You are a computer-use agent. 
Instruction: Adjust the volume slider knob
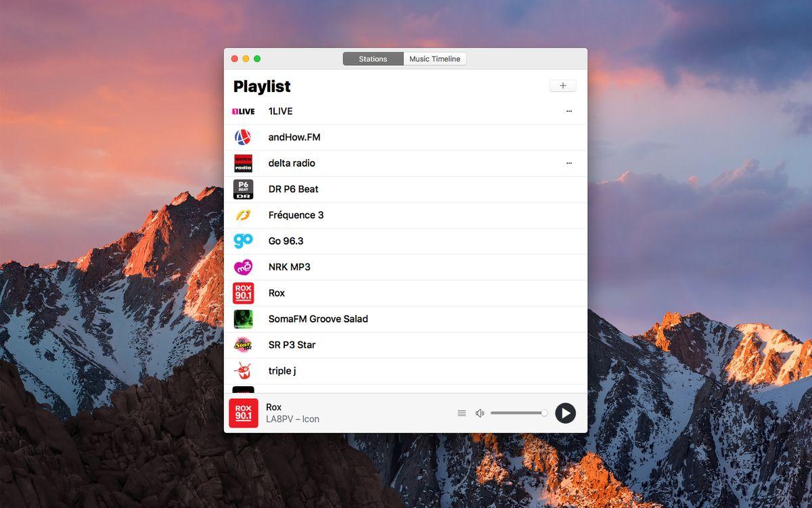point(544,413)
